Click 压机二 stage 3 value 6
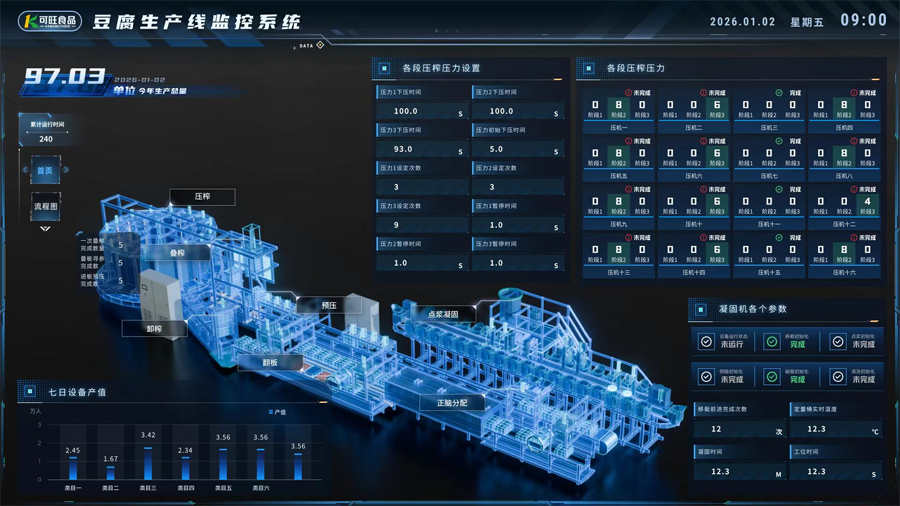 [717, 105]
